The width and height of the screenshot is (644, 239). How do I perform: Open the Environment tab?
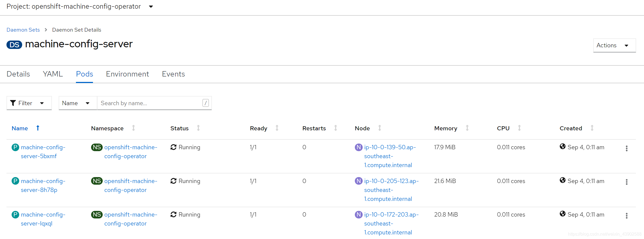point(127,74)
